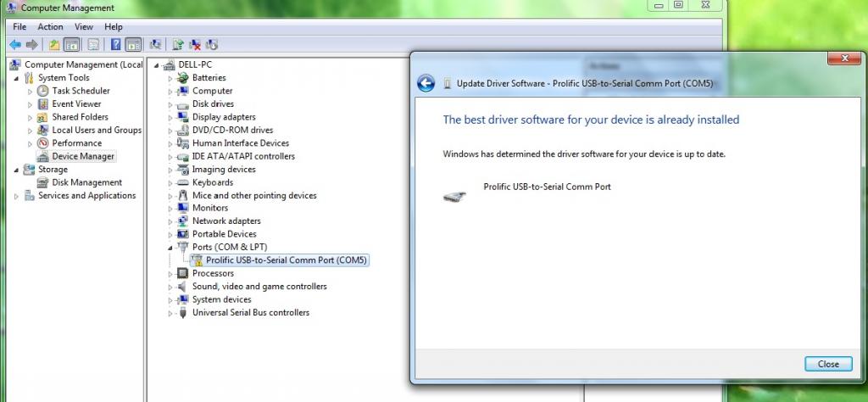Open the Properties toolbar icon
The image size is (868, 402).
coord(93,44)
